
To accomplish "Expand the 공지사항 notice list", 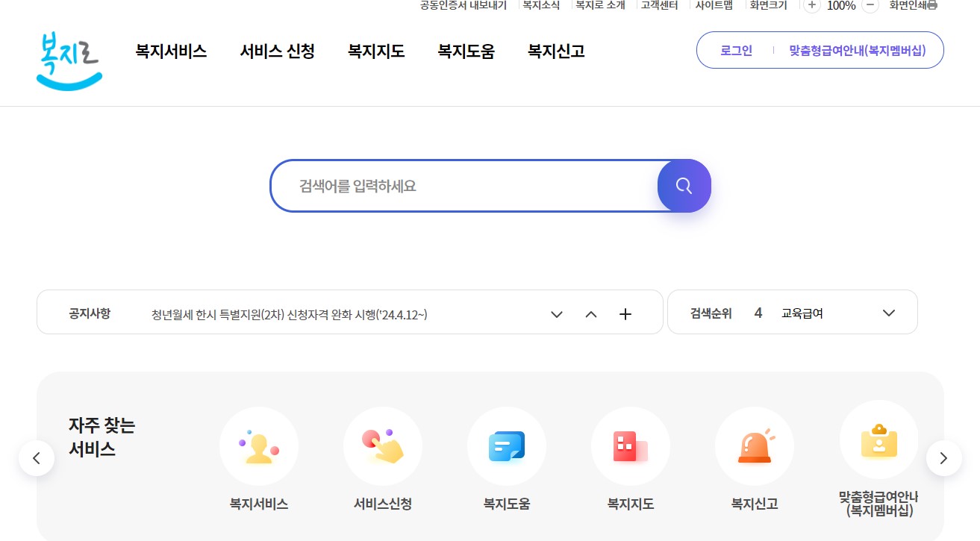I will (556, 314).
